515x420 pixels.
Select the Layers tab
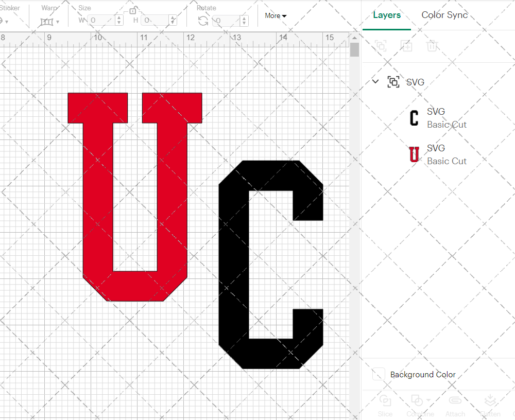click(387, 15)
